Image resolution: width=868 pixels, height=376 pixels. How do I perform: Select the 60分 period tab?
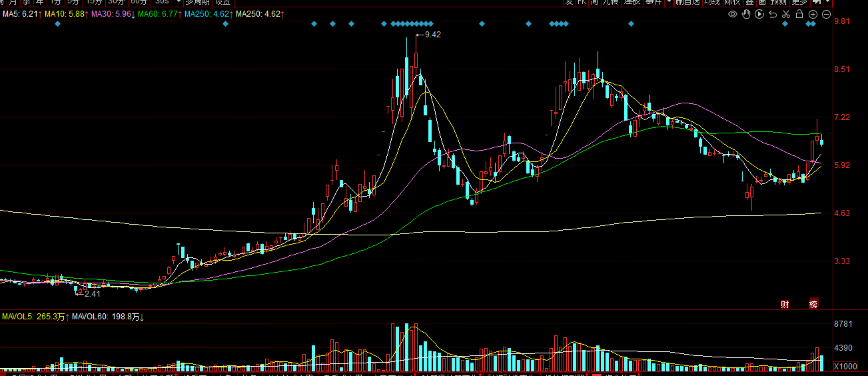tap(138, 3)
